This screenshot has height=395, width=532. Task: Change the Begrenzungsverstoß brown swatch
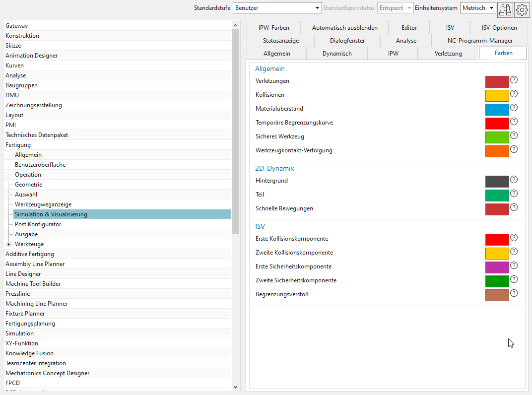click(x=497, y=295)
